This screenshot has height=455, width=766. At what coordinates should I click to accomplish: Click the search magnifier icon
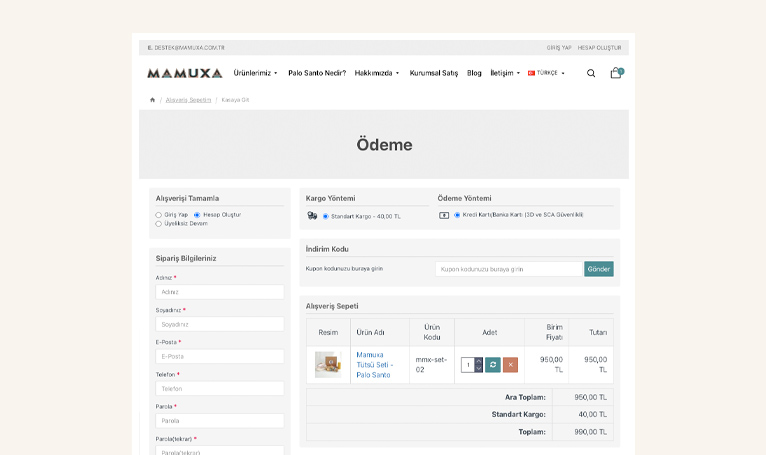(591, 73)
